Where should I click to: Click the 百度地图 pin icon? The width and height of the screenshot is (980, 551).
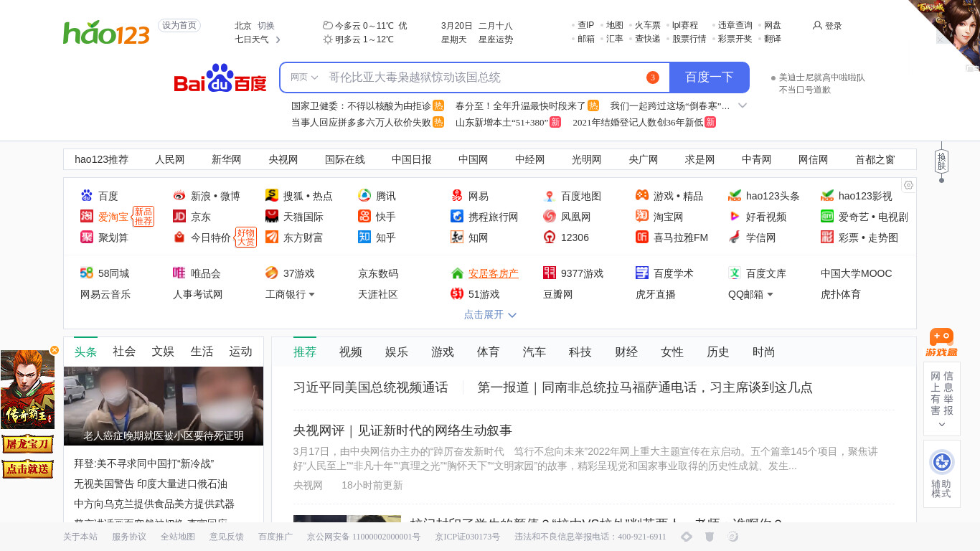(550, 196)
